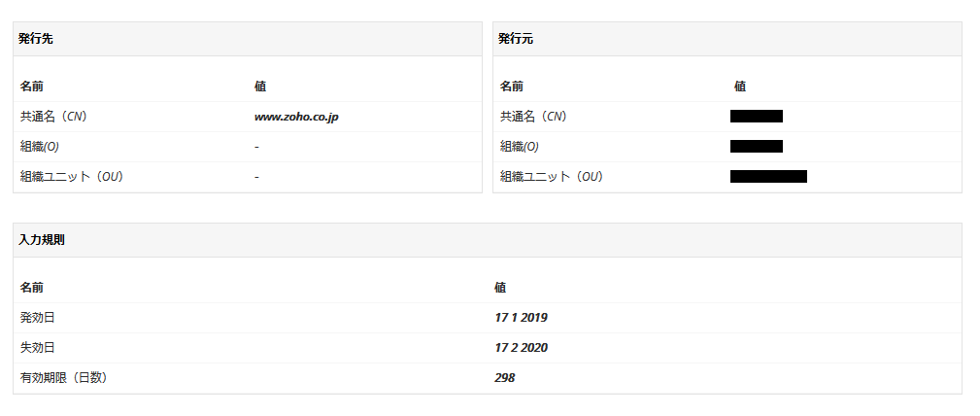Click the 発行先 panel header
The width and height of the screenshot is (980, 416).
pyautogui.click(x=36, y=39)
